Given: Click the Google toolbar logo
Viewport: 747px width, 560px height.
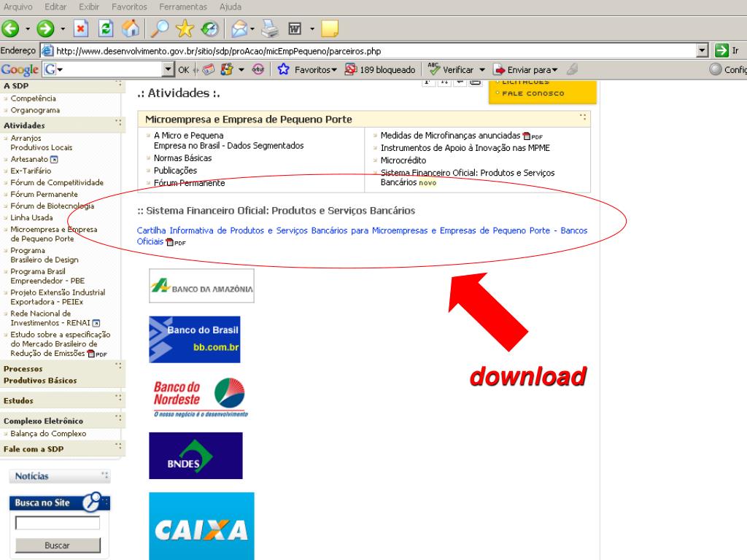Looking at the screenshot, I should (20, 69).
